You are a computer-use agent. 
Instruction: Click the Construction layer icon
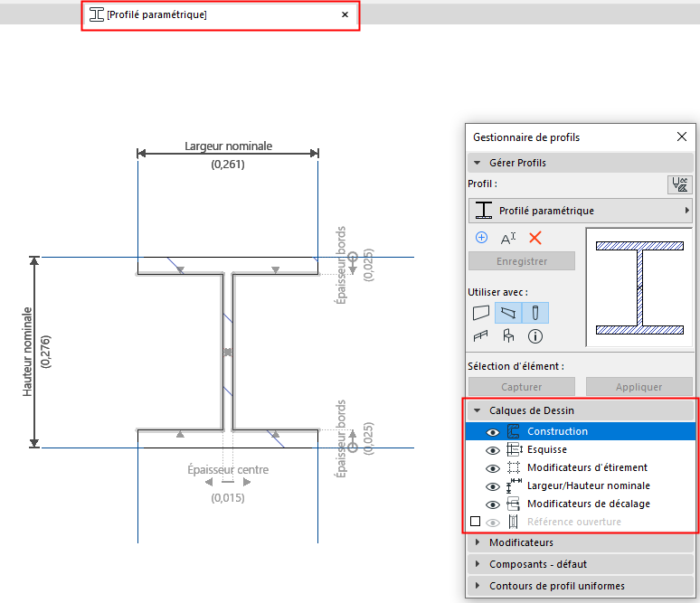click(514, 431)
